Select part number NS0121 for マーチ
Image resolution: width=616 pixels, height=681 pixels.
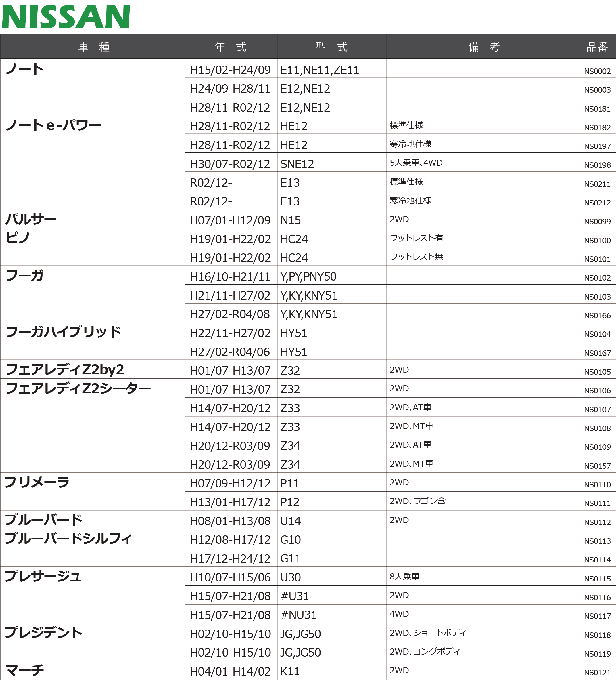pos(597,673)
